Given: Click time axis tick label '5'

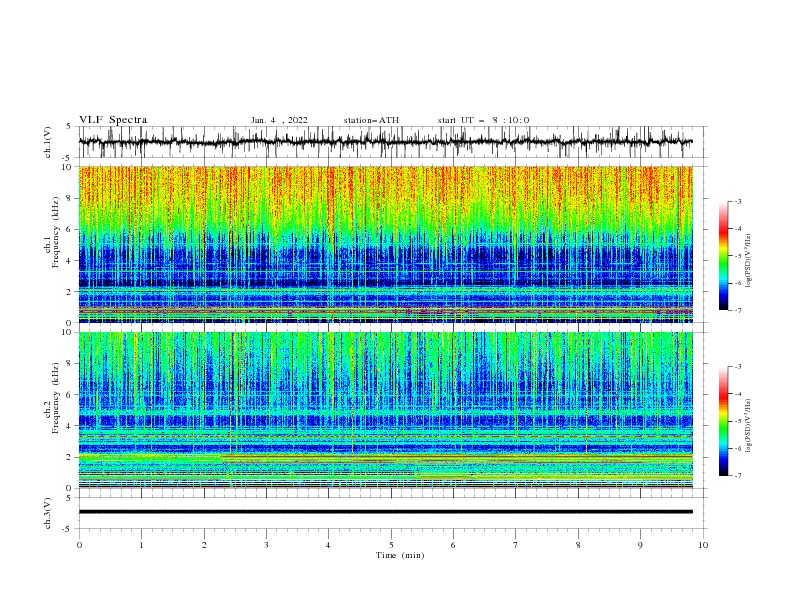Looking at the screenshot, I should (391, 545).
